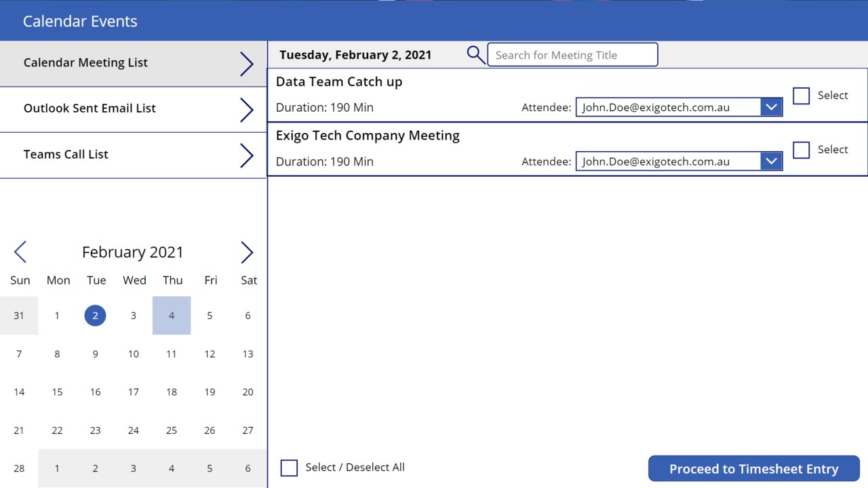This screenshot has width=868, height=488.
Task: Open Calendar Meeting List menu item
Action: point(134,63)
